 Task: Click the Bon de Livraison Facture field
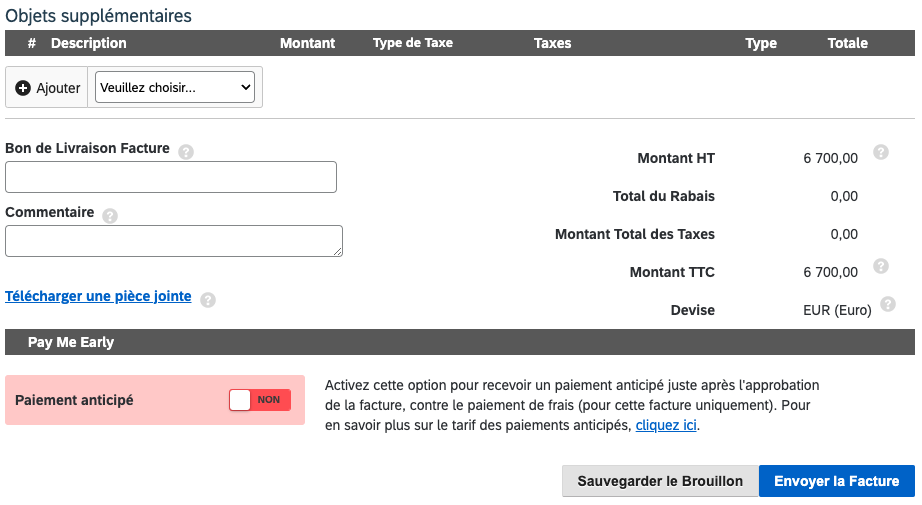(171, 177)
